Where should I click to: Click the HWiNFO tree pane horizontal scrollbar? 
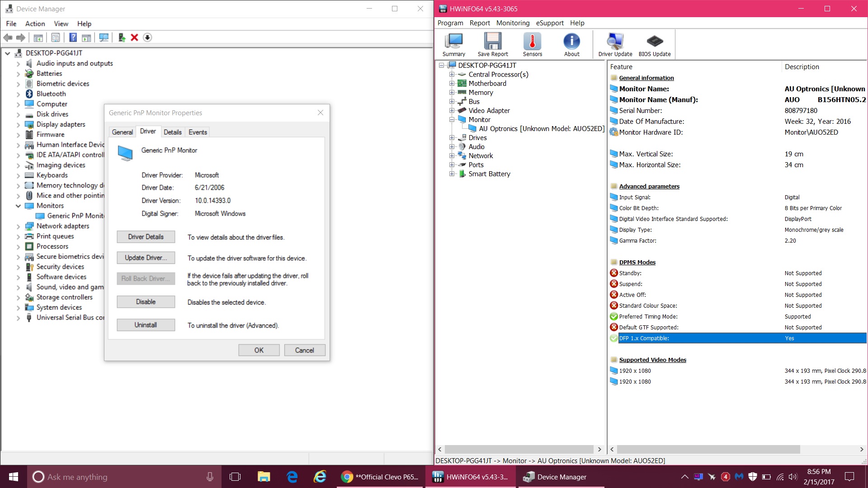(x=519, y=449)
